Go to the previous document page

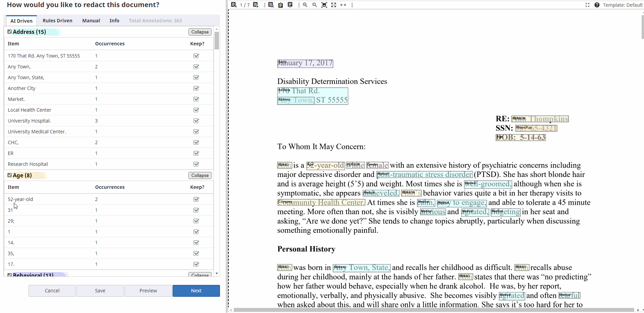click(234, 5)
